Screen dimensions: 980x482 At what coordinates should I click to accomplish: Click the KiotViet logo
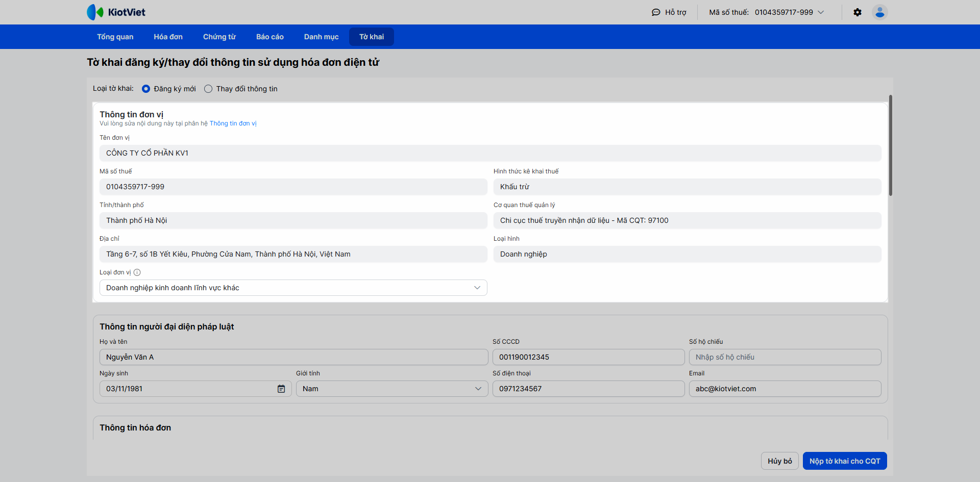(x=116, y=12)
